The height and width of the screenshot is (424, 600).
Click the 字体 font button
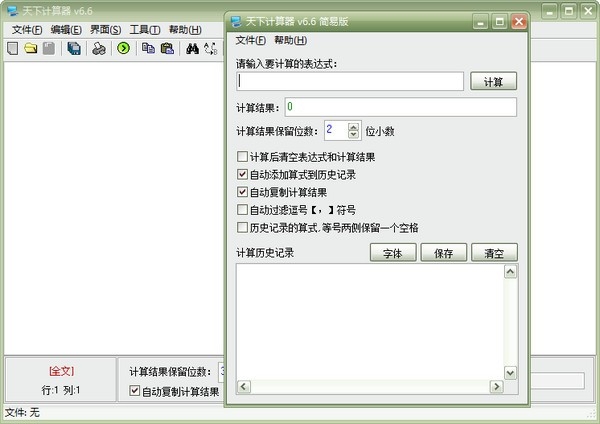point(393,253)
